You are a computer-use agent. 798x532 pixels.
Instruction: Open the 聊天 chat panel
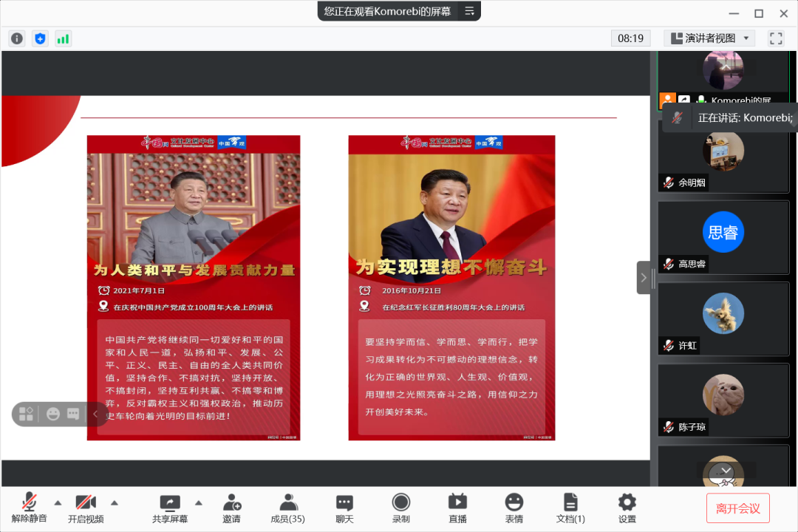coord(344,508)
